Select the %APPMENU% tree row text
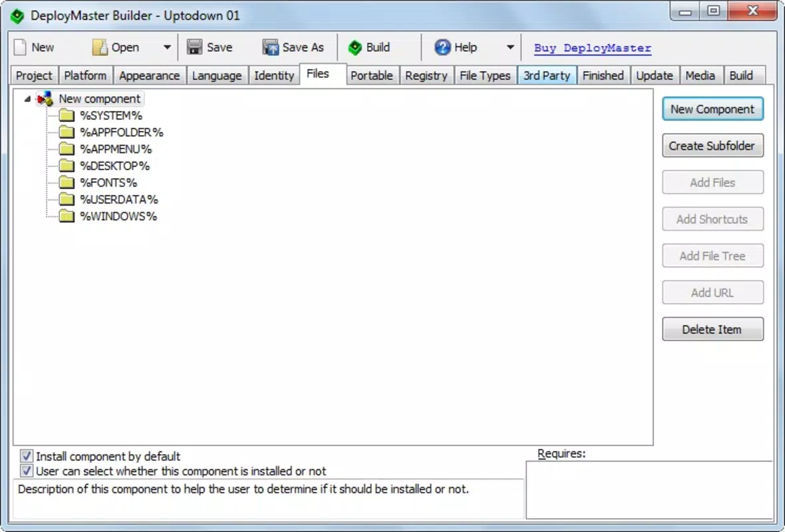This screenshot has height=532, width=785. point(116,149)
